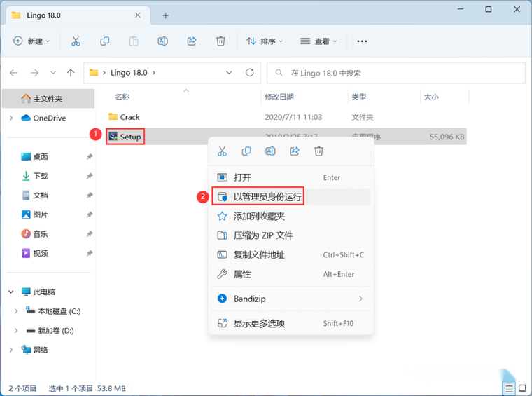Choose 以管理员身份运行 menu entry
The image size is (532, 396).
tap(291, 197)
